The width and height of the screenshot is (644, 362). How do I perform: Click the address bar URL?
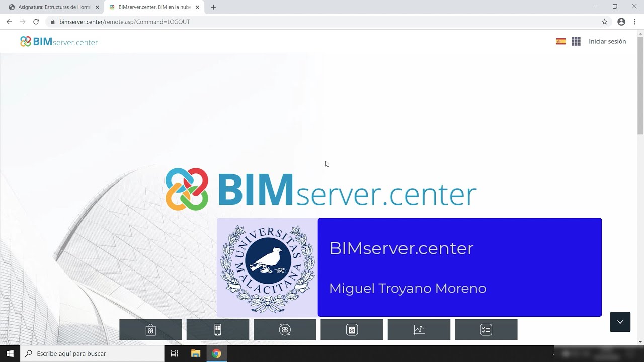(x=124, y=22)
